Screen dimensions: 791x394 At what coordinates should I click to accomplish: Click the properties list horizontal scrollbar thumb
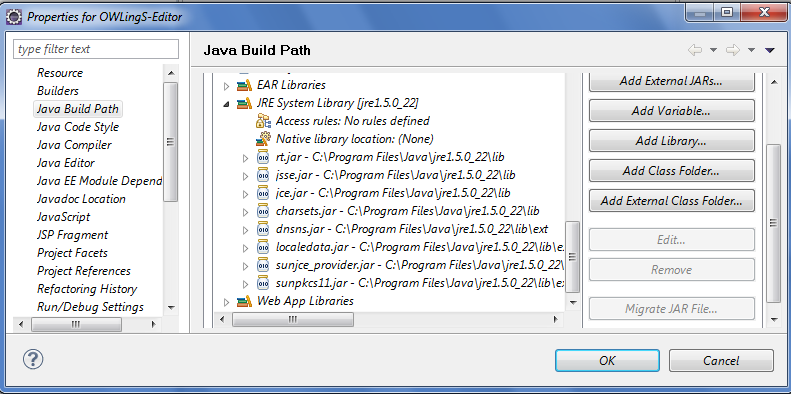point(76,324)
